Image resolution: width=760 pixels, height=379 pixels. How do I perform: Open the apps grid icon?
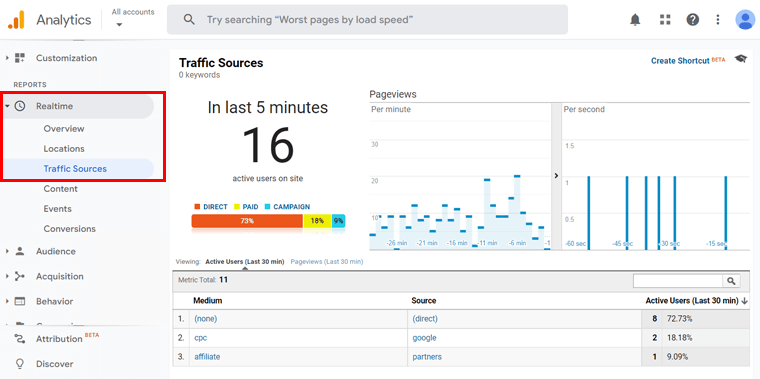(665, 20)
